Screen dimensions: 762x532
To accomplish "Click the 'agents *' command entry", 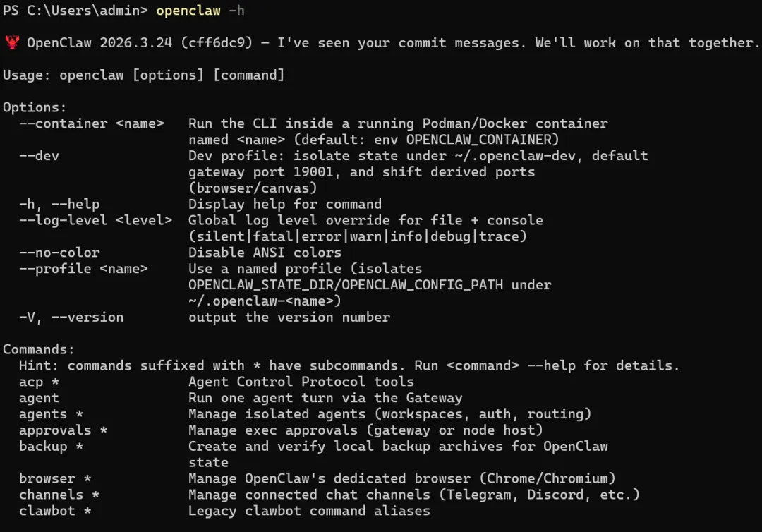I will click(52, 414).
